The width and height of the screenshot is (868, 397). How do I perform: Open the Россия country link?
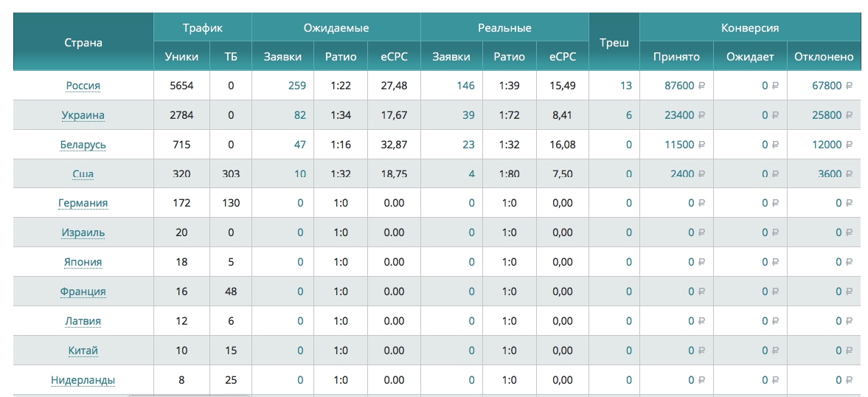coord(83,86)
